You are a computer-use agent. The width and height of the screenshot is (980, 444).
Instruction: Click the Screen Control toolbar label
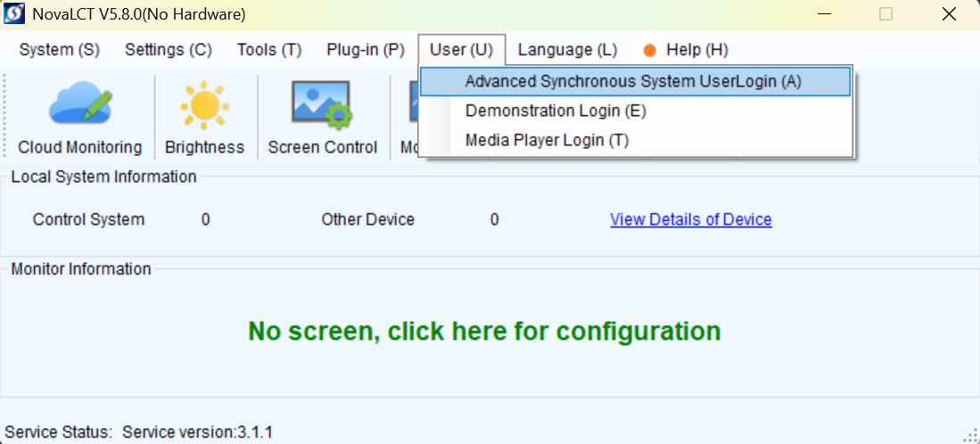coord(323,147)
